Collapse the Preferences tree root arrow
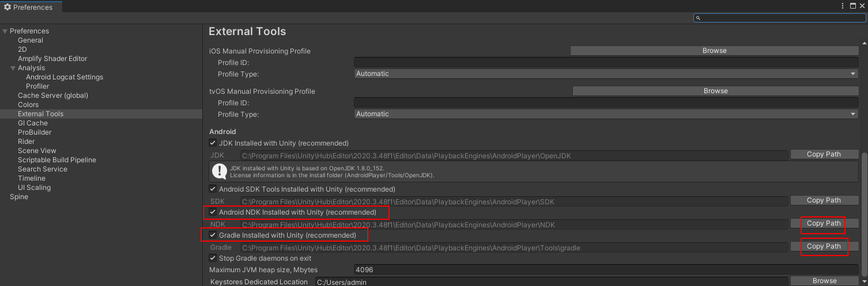868x286 pixels. [5, 31]
